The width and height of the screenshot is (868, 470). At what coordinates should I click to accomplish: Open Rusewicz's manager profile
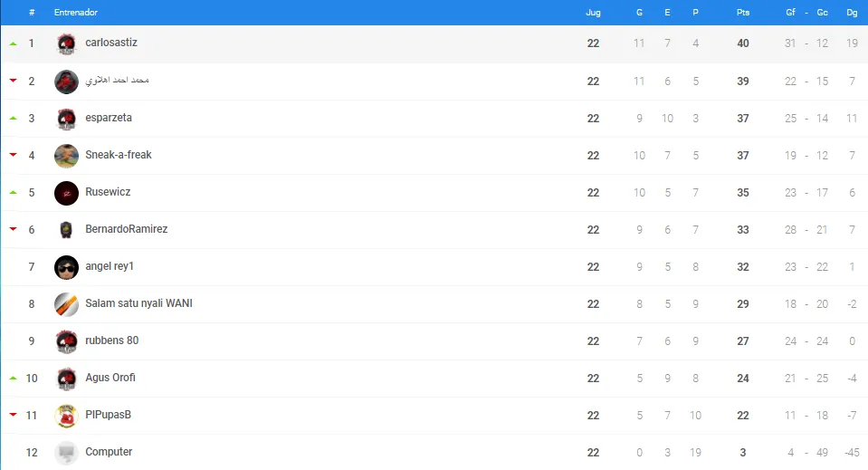click(x=108, y=192)
